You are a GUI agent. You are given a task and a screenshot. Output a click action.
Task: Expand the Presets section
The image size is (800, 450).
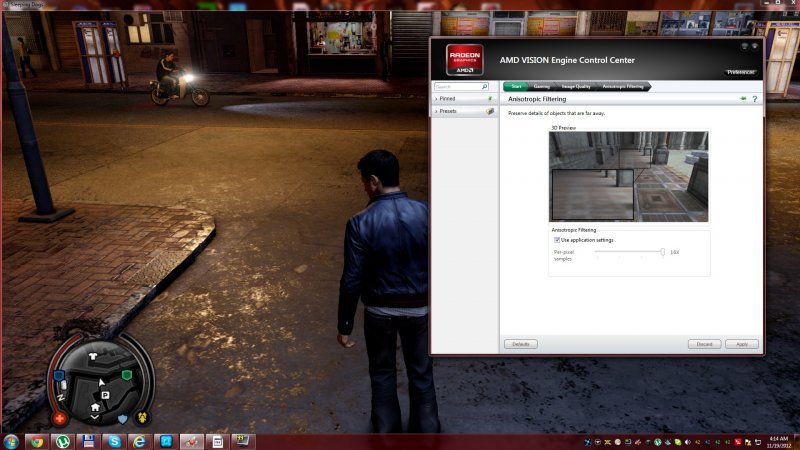tap(464, 111)
